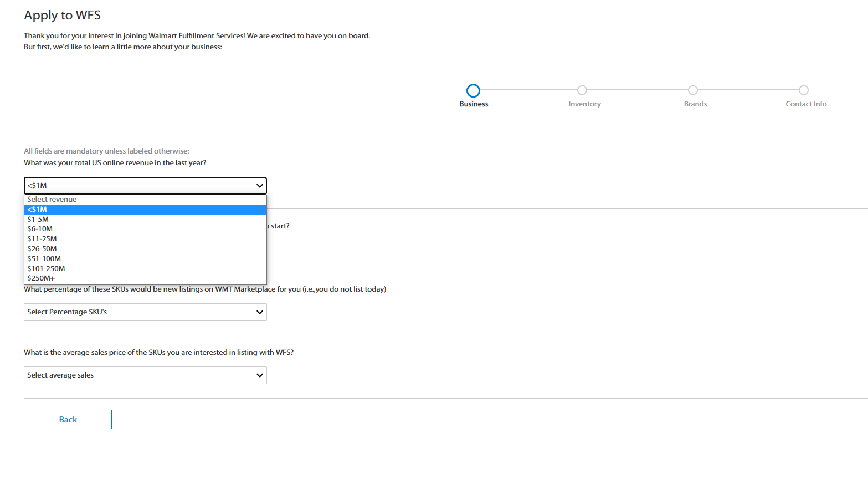
Task: Click the Back button
Action: (68, 420)
